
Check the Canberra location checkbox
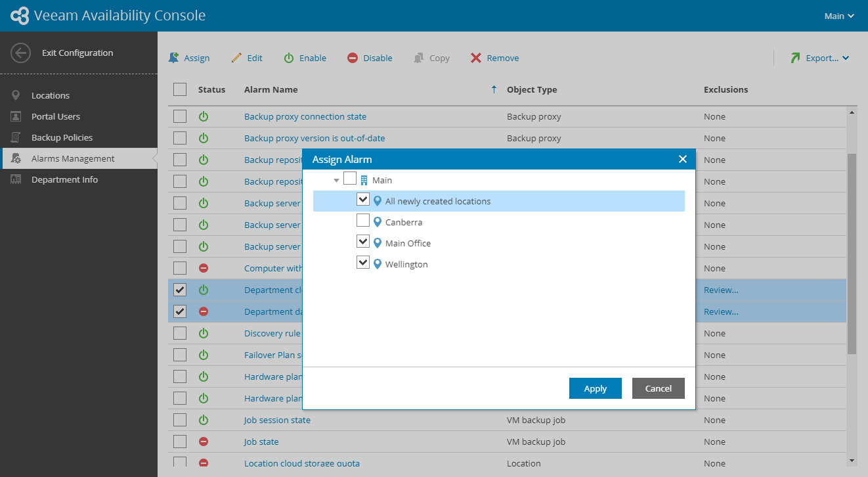(x=363, y=220)
